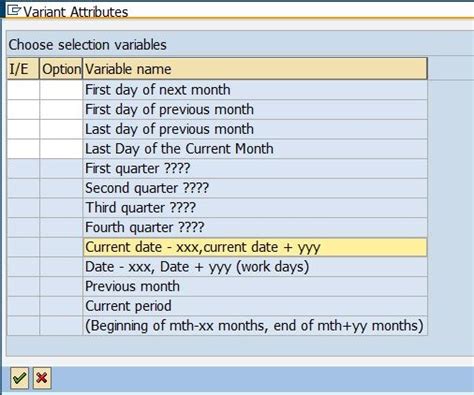Viewport: 474px width, 395px height.
Task: Select 'First day of previous month' row
Action: 255,109
